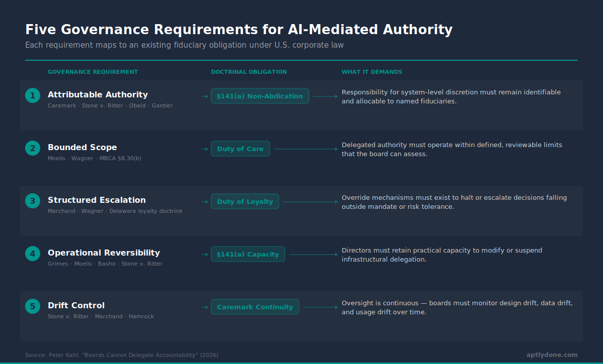
Task: Select the GOVERNANCE REQUIREMENT column header
Action: pyautogui.click(x=92, y=72)
